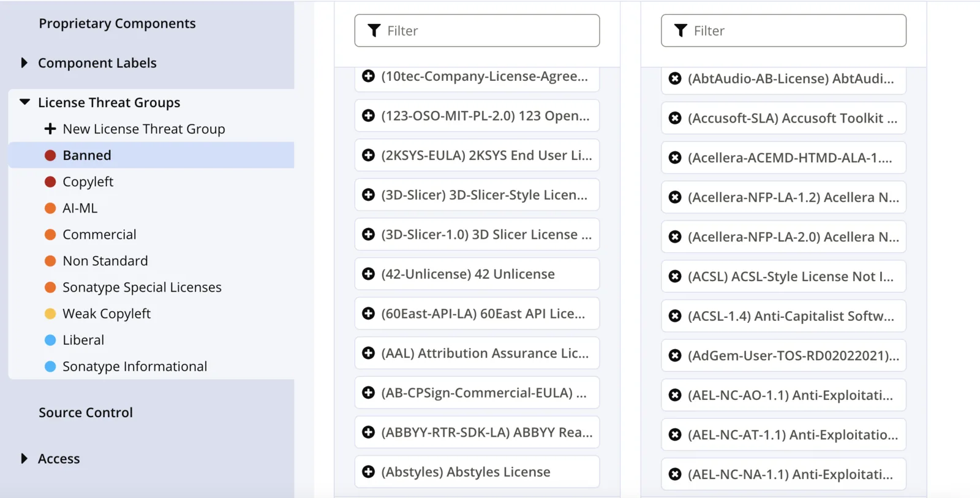
Task: Click x icon beside Accusoft-SLA
Action: pyautogui.click(x=675, y=118)
